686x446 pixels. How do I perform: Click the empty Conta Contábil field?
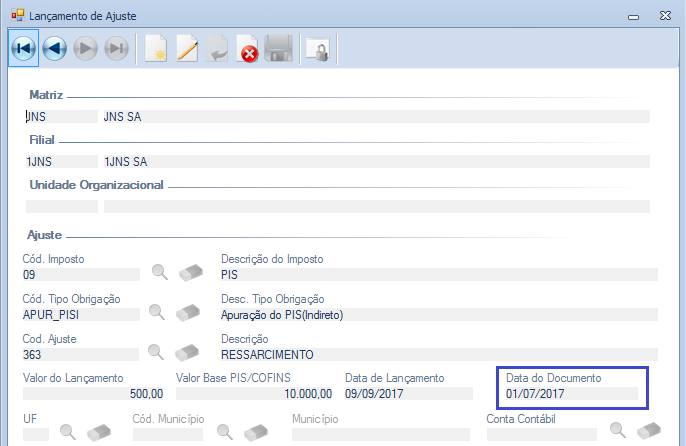click(542, 434)
